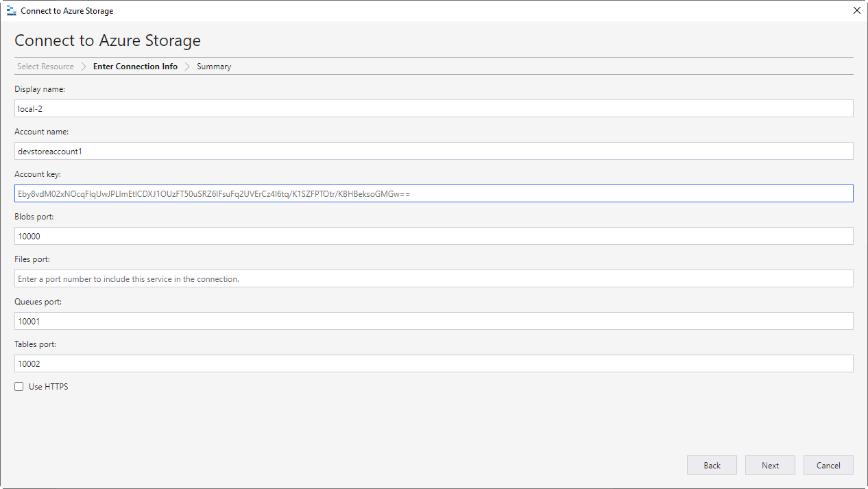The image size is (868, 489).
Task: Proceed with the Next button
Action: tap(770, 465)
